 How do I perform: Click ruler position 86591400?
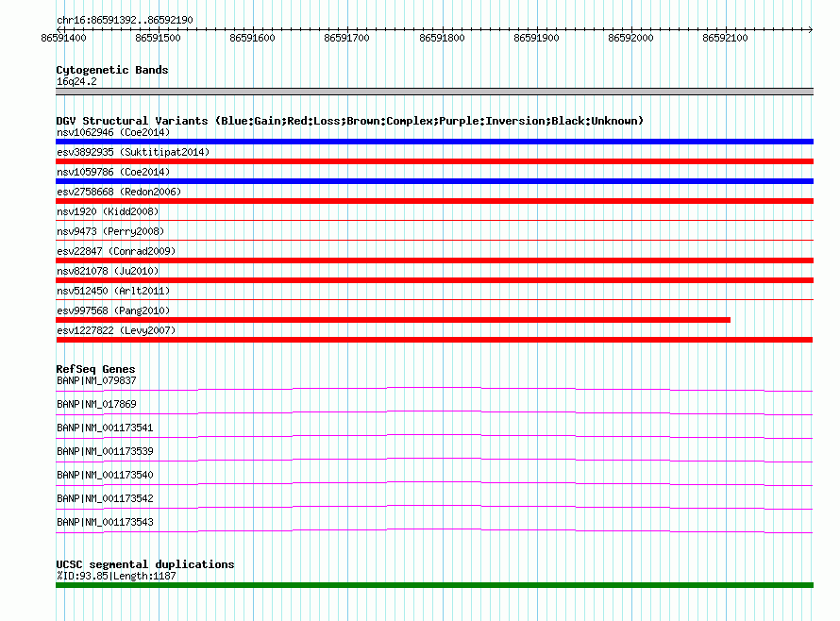point(64,38)
